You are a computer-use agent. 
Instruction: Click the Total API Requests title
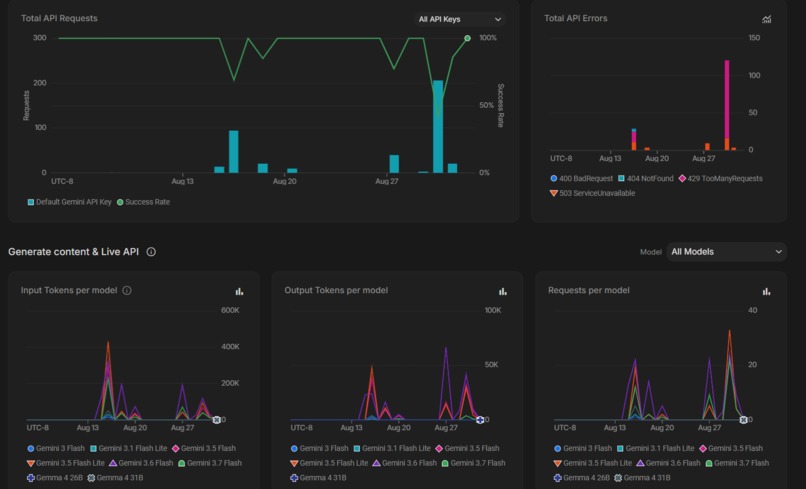click(59, 18)
